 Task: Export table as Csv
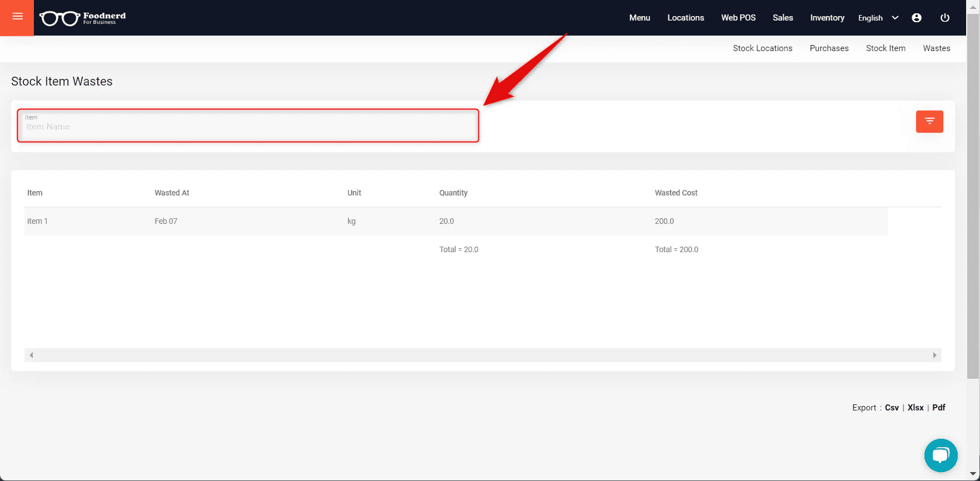click(x=892, y=408)
